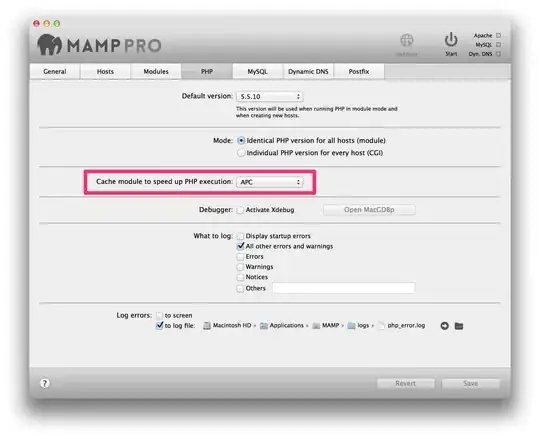Click the MySQL status indicator
This screenshot has height=439, width=540.
[x=498, y=45]
